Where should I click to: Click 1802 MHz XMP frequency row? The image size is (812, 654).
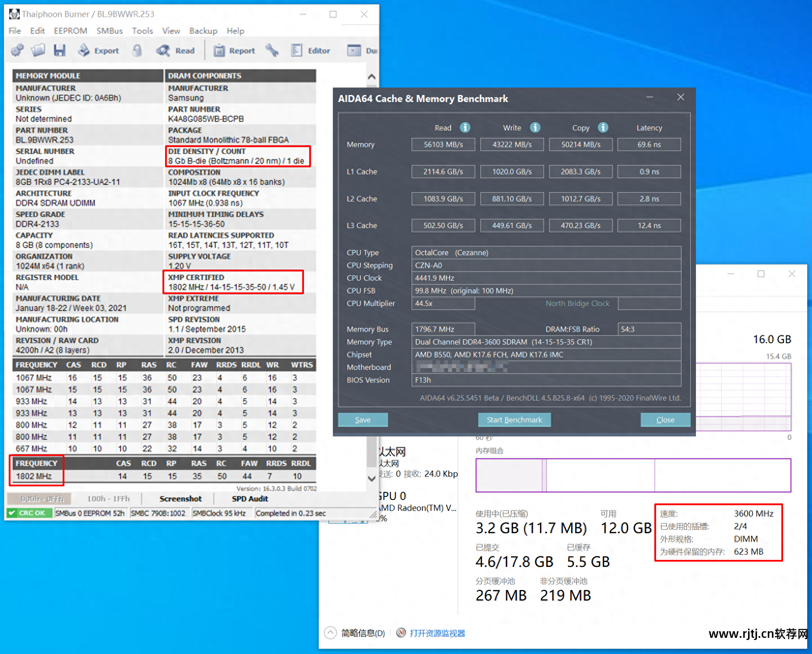click(164, 476)
